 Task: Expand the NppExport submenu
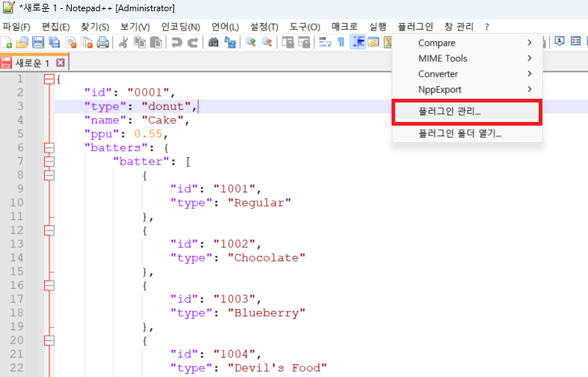467,90
